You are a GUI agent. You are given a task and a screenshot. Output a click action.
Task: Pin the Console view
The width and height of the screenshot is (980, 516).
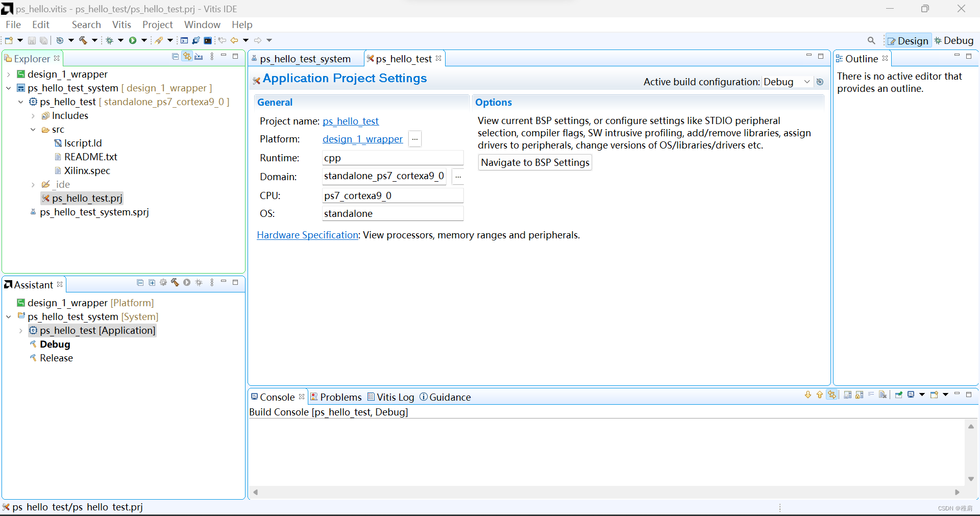coord(899,395)
